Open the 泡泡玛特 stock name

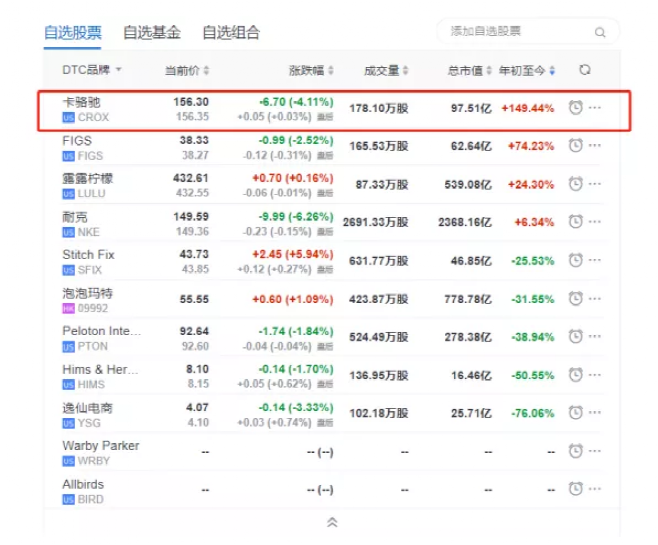tap(87, 293)
